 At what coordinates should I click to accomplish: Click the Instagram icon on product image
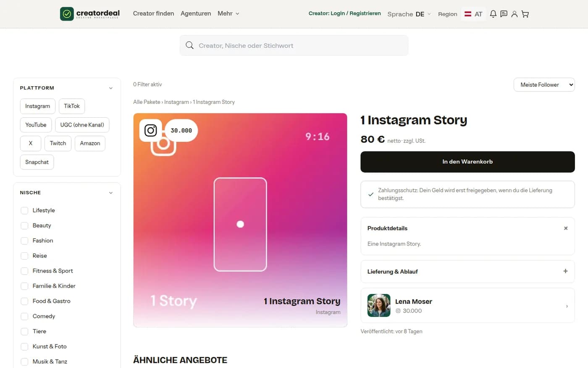point(150,130)
